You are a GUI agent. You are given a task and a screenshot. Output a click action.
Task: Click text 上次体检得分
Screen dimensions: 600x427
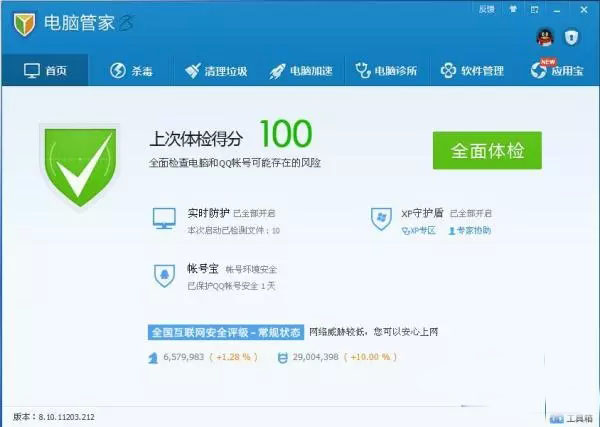[196, 139]
